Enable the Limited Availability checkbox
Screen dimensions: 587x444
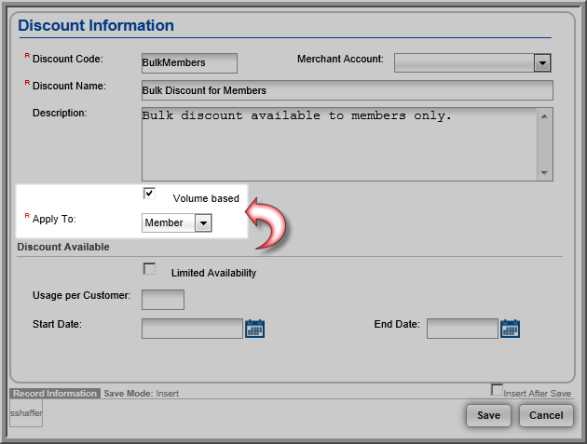click(149, 269)
